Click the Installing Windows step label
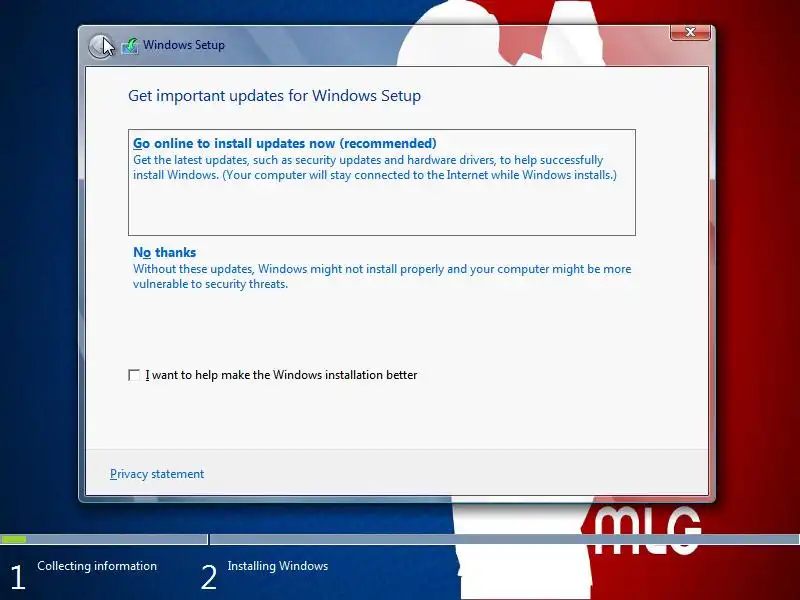Viewport: 800px width, 600px height. (278, 566)
